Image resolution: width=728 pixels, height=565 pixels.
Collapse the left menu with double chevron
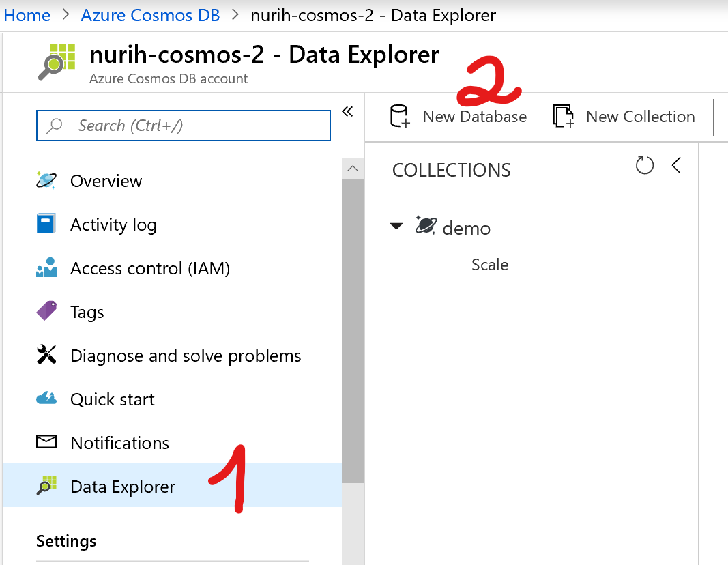point(347,111)
